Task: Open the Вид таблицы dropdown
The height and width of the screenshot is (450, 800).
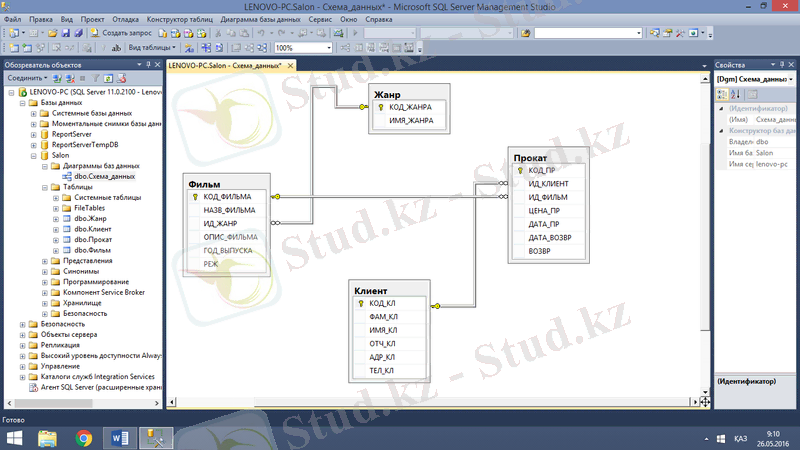Action: (x=152, y=48)
